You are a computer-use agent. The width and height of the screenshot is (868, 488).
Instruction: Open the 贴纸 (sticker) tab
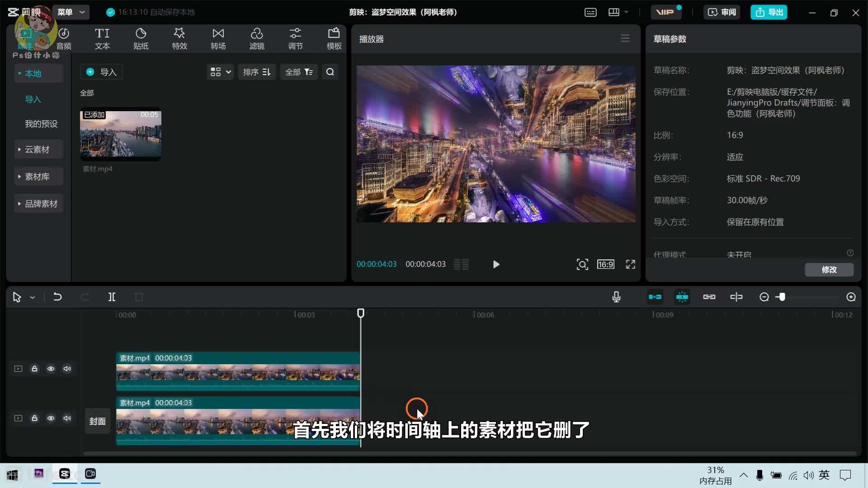[141, 39]
